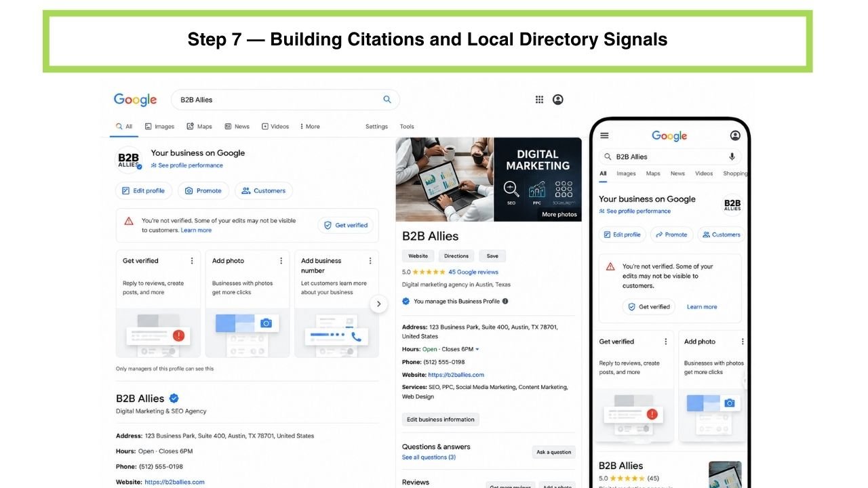Select the desktop 'All' search tab
The image size is (868, 488).
(x=124, y=127)
